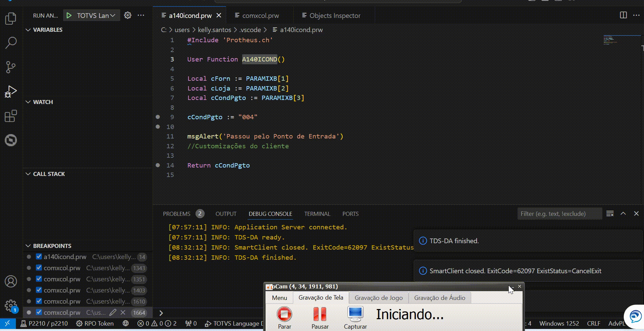Viewport: 644px width, 331px height.
Task: Switch oCam to Gravação de Áudio tab
Action: [440, 298]
